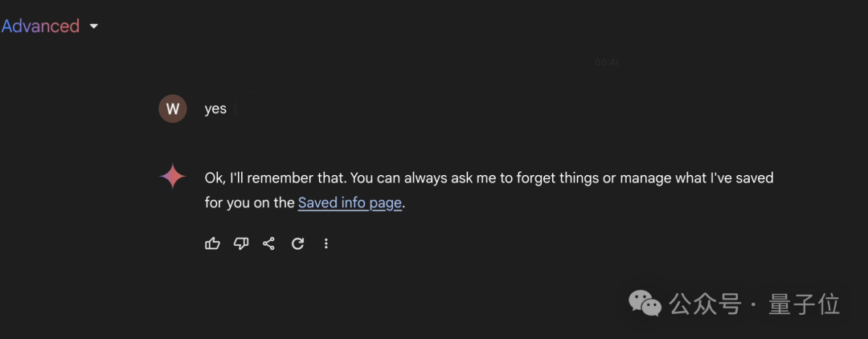868x339 pixels.
Task: Click the user avatar labeled W
Action: [173, 108]
